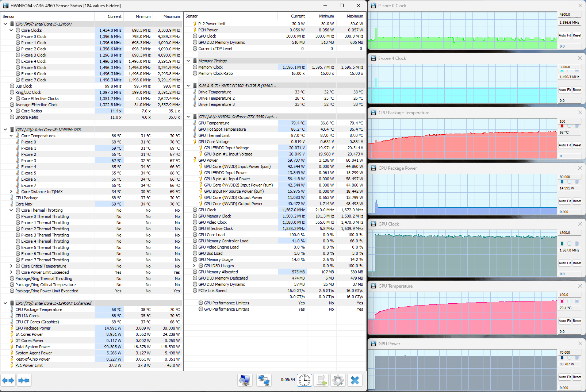The image size is (586, 392).
Task: Click the red color swatch in CPU Package Temperature graph
Action: click(562, 126)
